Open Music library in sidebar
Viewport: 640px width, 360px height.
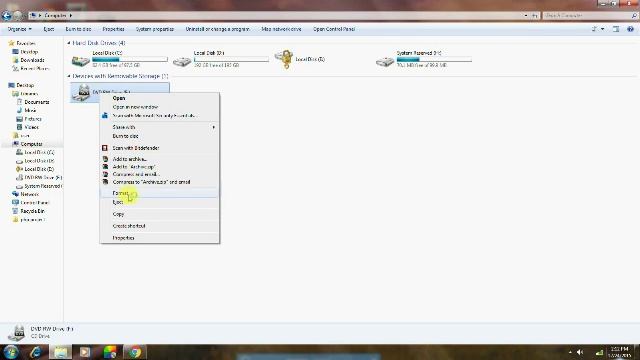(x=30, y=111)
